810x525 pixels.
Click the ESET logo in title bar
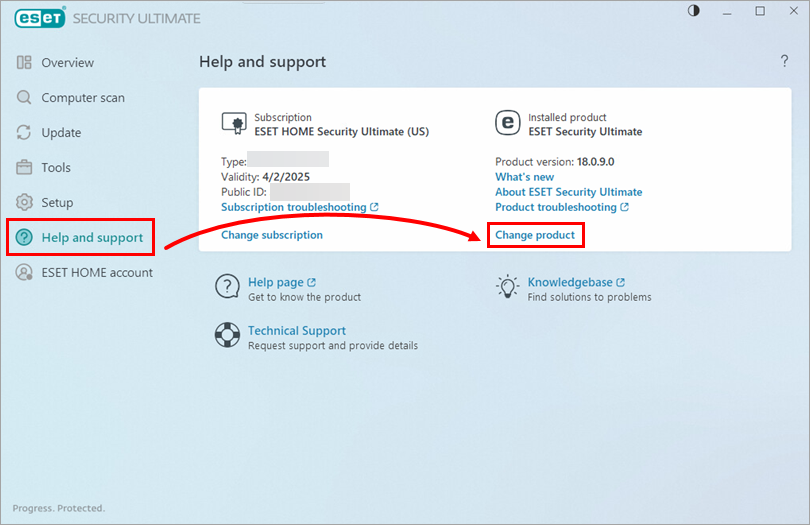(x=40, y=18)
